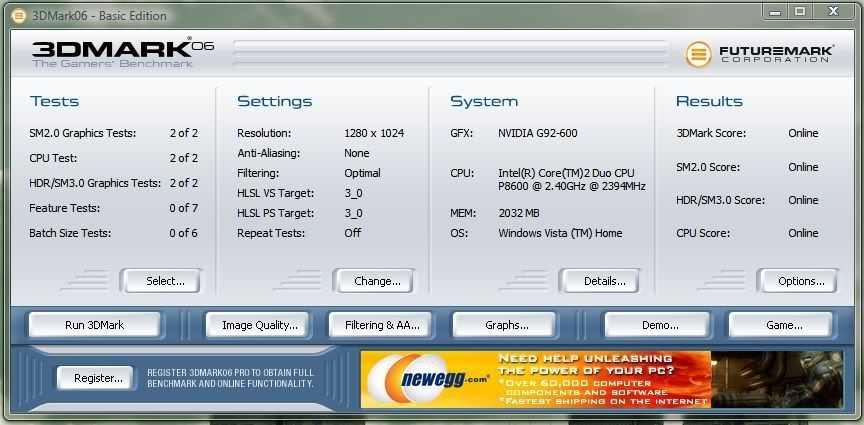Start the benchmark with Run 3DMark
This screenshot has width=864, height=425.
(95, 325)
